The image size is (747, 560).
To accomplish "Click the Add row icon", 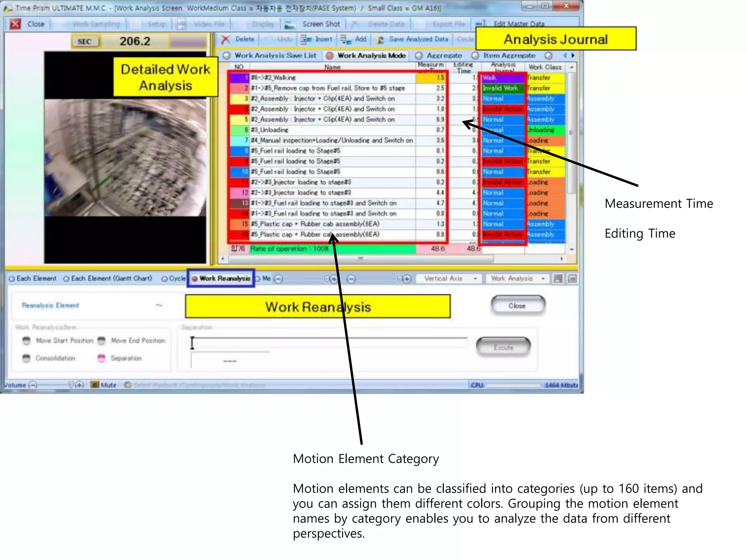I will tap(345, 39).
